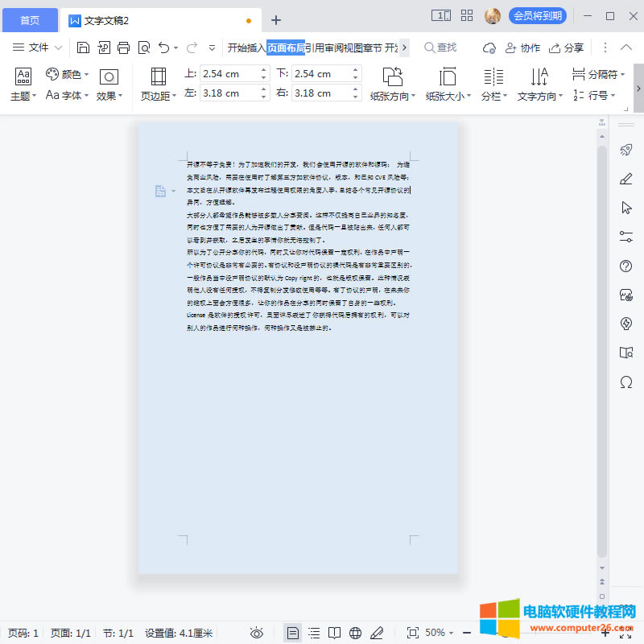
Task: Open the pen tool in right sidebar
Action: (x=626, y=179)
